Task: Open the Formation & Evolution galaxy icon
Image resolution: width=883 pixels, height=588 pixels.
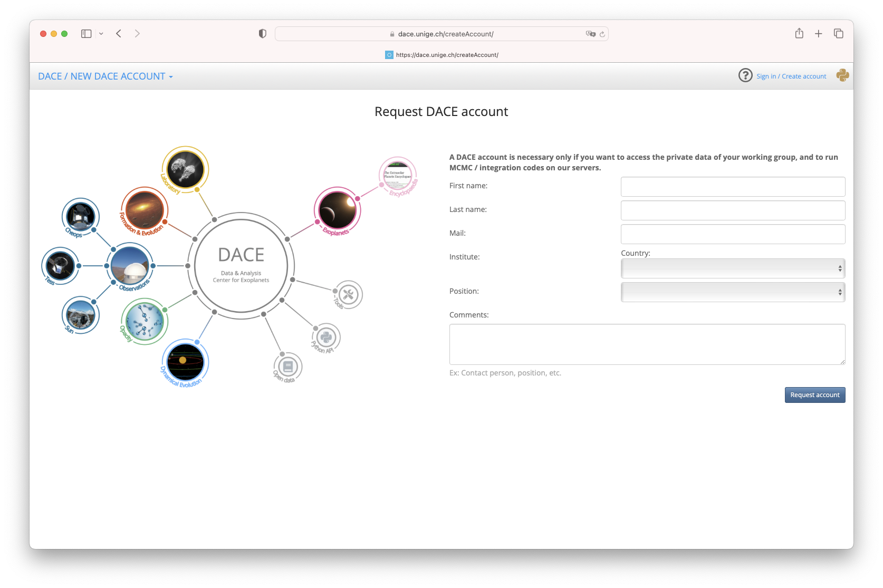Action: click(144, 210)
